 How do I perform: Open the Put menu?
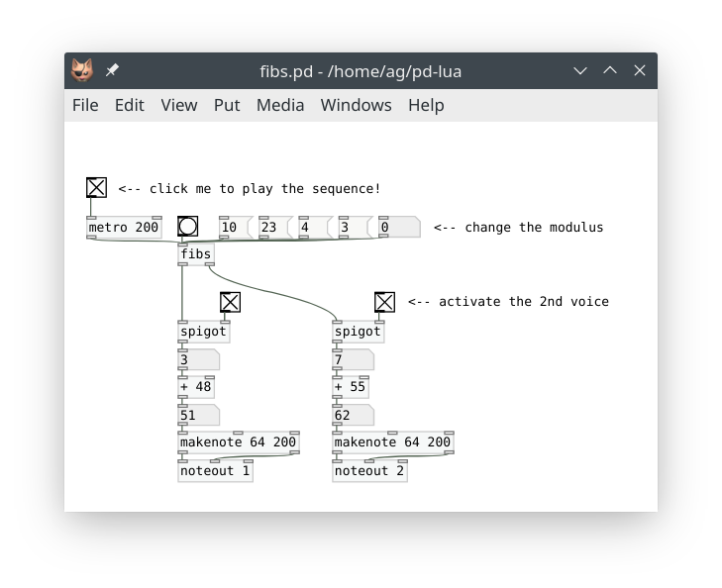click(227, 105)
